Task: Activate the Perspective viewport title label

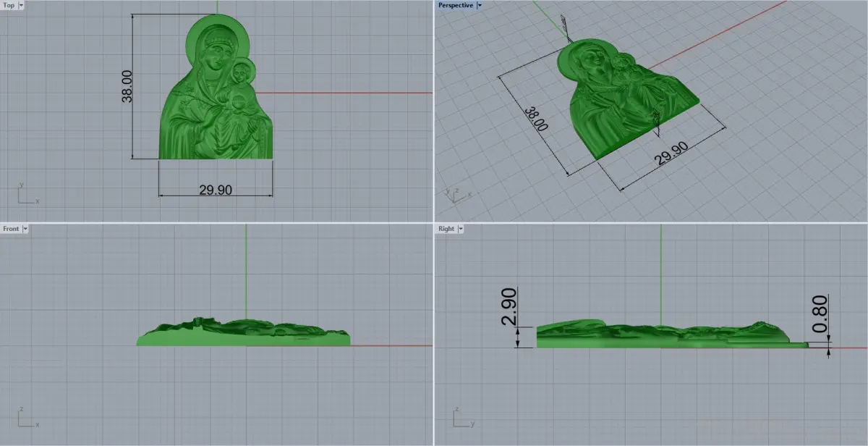Action: tap(456, 5)
